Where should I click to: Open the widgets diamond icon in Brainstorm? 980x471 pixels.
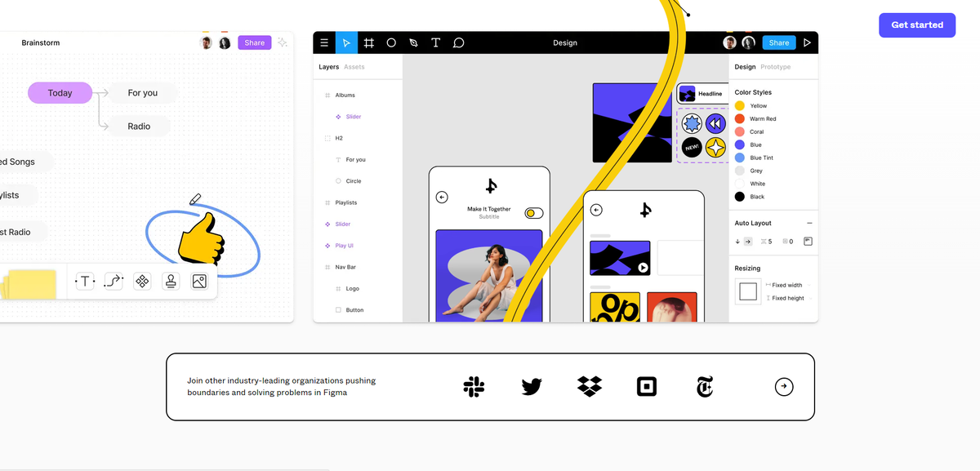point(142,282)
